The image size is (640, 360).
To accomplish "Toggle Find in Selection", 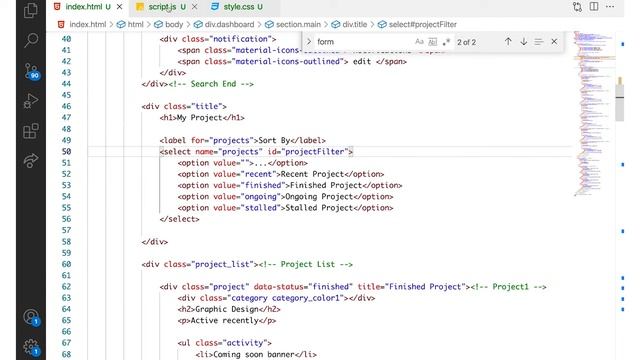I will click(x=539, y=42).
